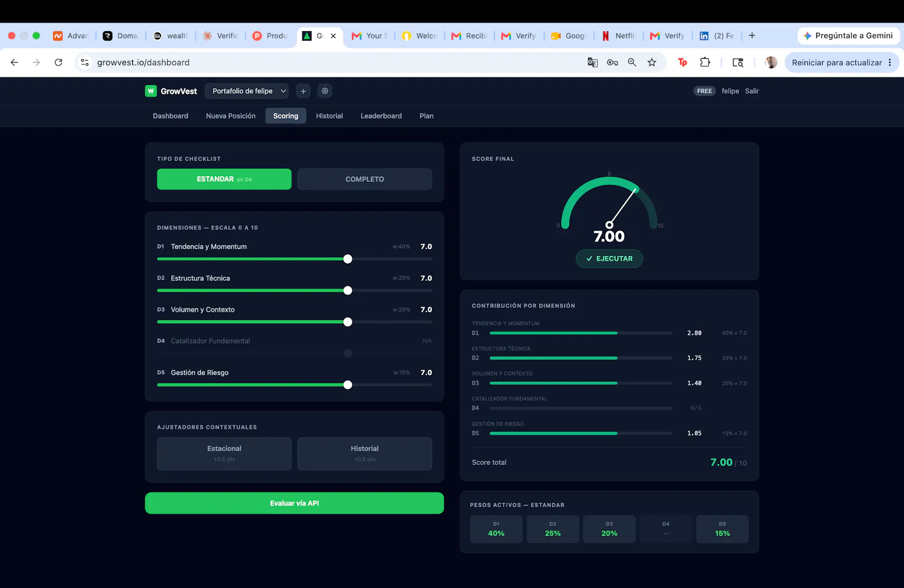The image size is (904, 588).
Task: Add a new portfolio with plus icon
Action: pyautogui.click(x=303, y=91)
